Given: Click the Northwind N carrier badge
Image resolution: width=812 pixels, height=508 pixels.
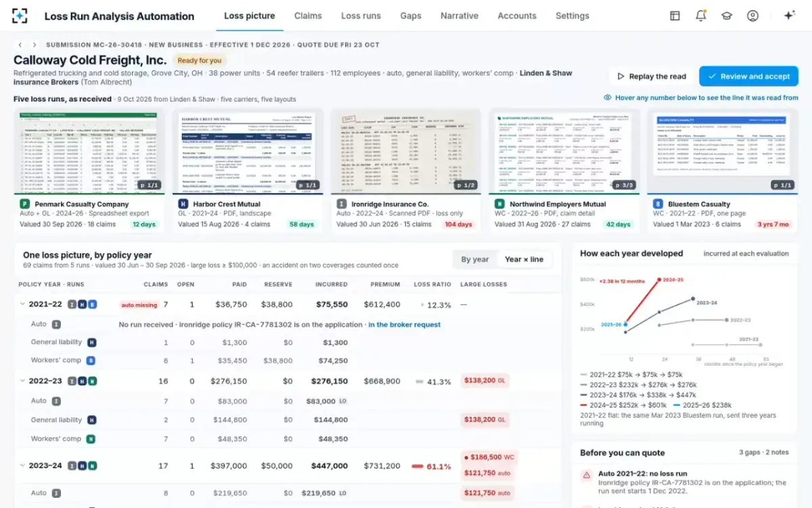Looking at the screenshot, I should coord(499,204).
